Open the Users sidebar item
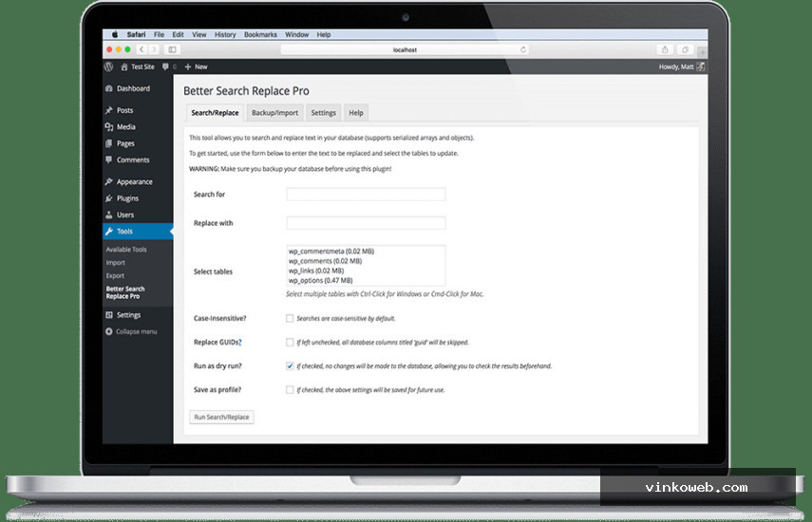 tap(138, 214)
